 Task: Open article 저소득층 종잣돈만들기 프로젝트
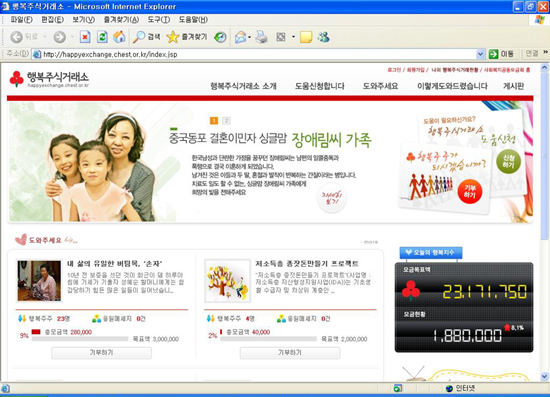tap(307, 263)
